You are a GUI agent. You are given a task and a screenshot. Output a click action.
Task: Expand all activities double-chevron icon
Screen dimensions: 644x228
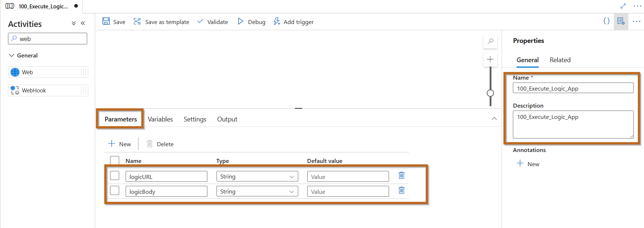pyautogui.click(x=74, y=23)
